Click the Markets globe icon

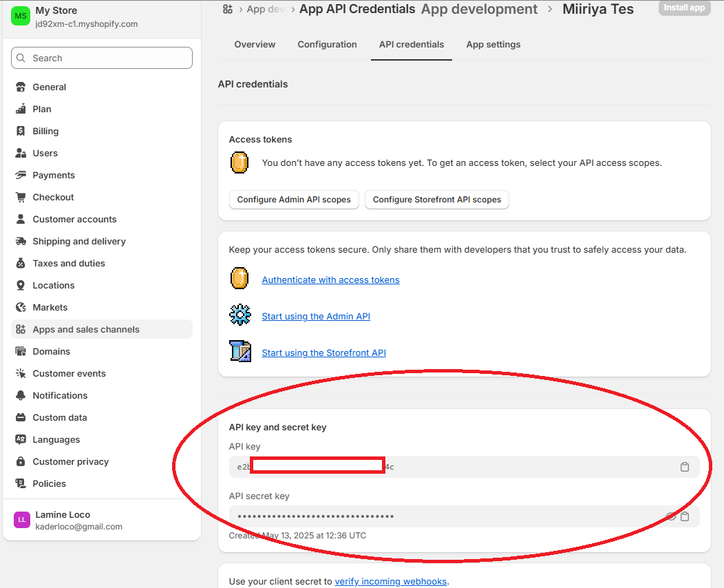(x=21, y=307)
